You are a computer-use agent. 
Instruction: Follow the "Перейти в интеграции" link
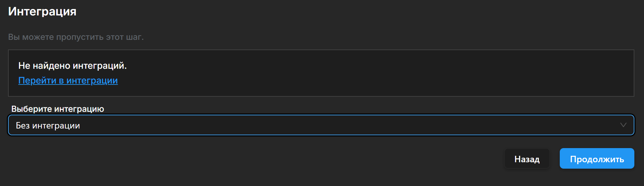click(x=68, y=80)
